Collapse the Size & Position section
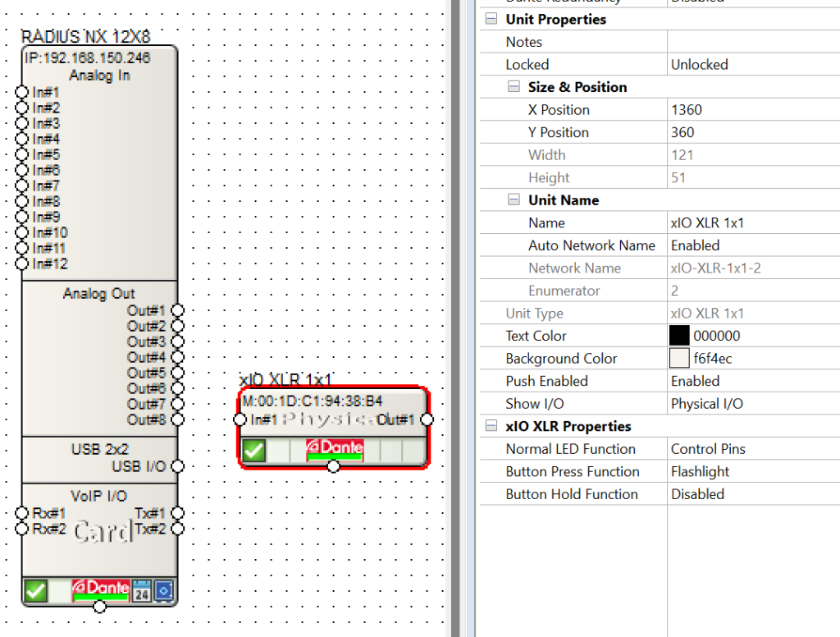Image resolution: width=840 pixels, height=637 pixels. point(514,87)
